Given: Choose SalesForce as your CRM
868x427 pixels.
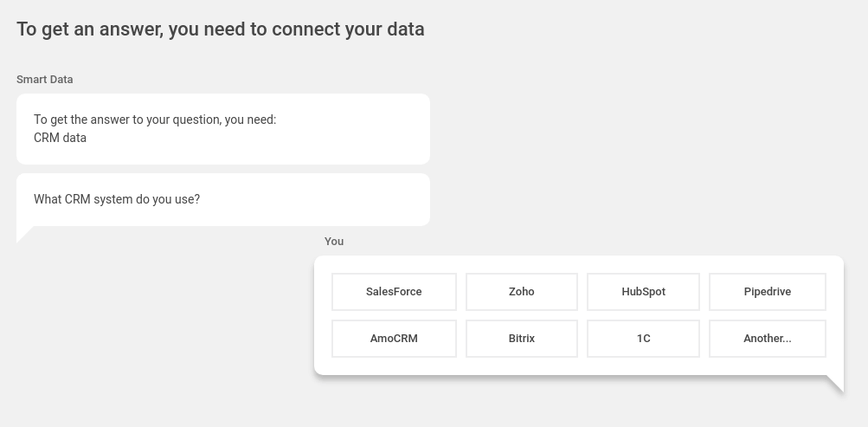Looking at the screenshot, I should [394, 292].
